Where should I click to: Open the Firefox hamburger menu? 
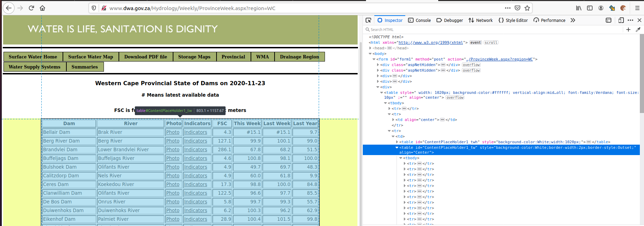tap(637, 8)
